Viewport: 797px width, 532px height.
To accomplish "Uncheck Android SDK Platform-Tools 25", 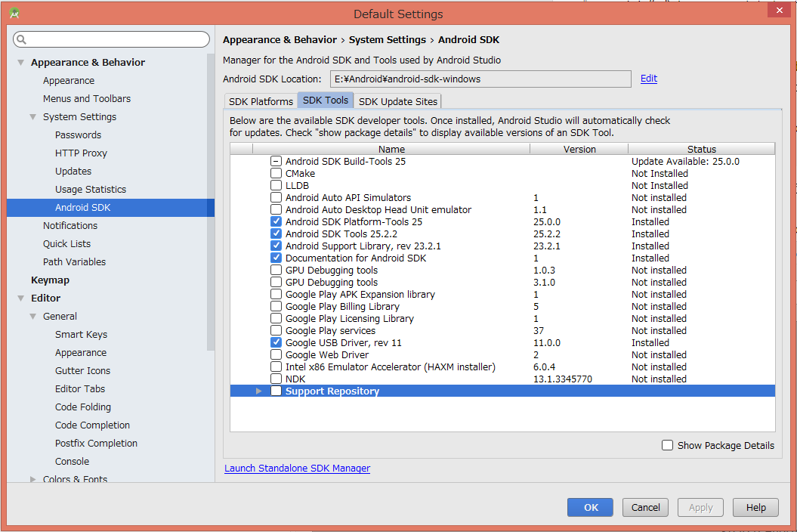I will pos(276,221).
